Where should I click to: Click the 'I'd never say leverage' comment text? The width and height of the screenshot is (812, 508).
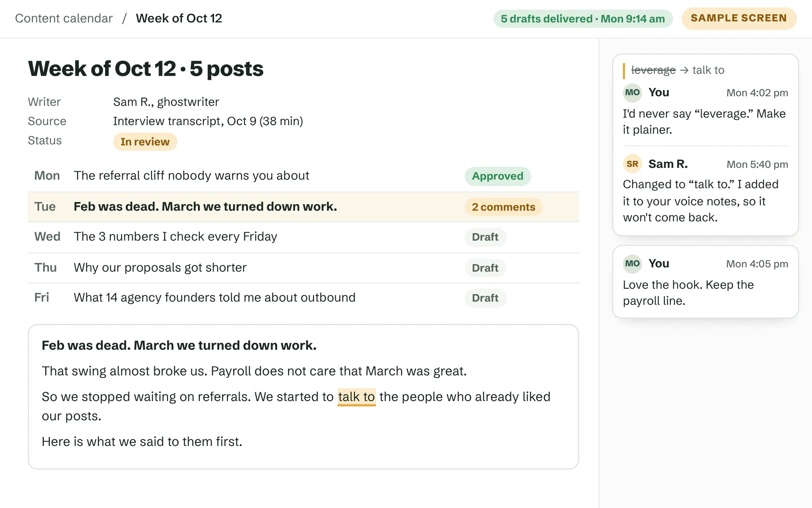point(704,122)
